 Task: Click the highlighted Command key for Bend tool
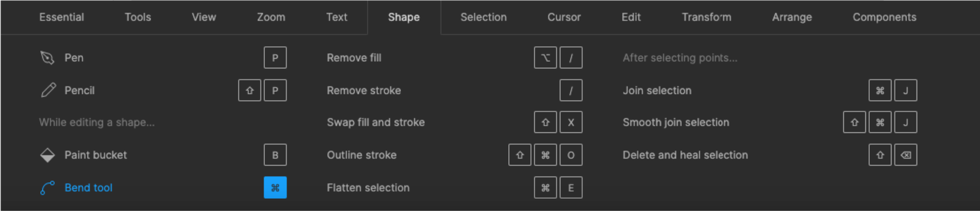275,188
